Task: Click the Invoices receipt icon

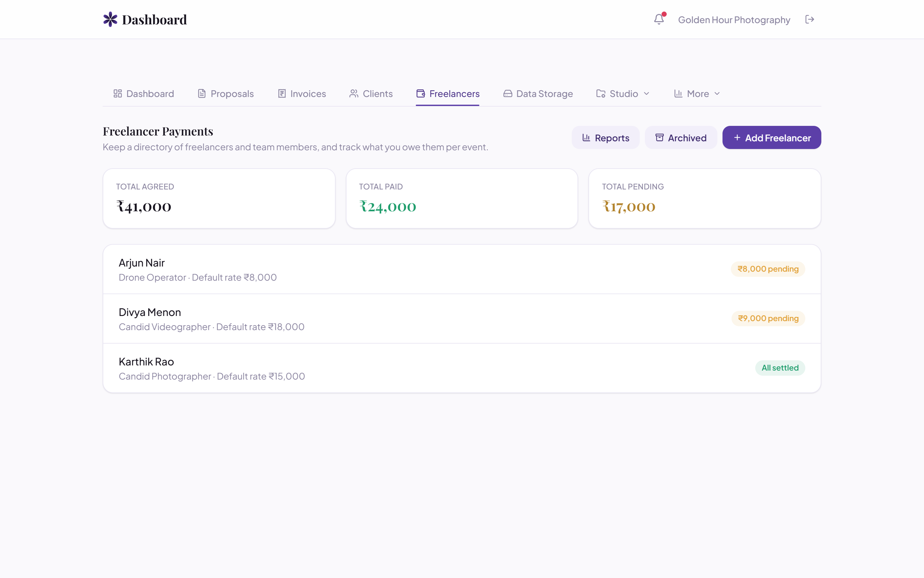Action: 282,94
